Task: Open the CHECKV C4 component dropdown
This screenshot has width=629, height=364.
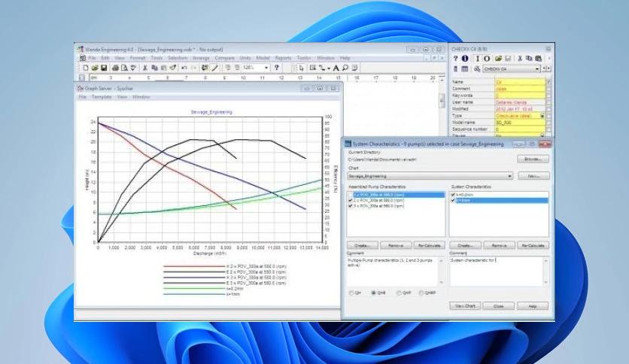Action: coord(512,69)
